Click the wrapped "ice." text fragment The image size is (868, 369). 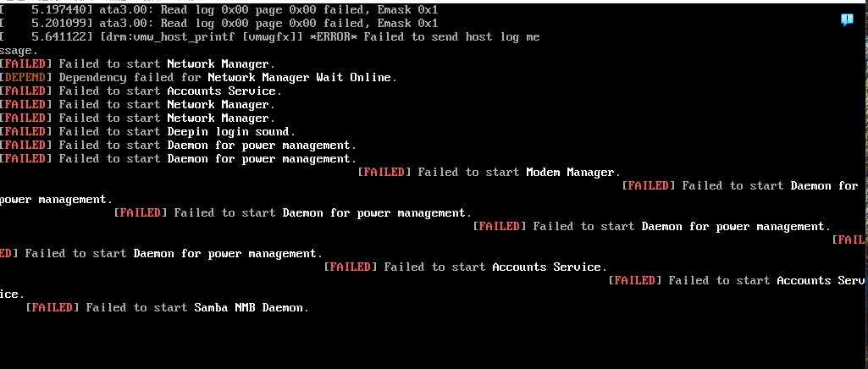point(12,294)
